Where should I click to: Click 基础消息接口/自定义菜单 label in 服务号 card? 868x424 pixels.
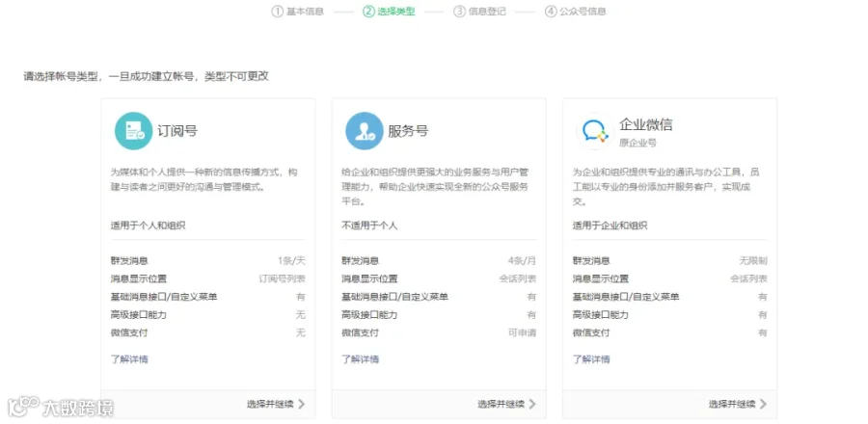click(x=394, y=297)
